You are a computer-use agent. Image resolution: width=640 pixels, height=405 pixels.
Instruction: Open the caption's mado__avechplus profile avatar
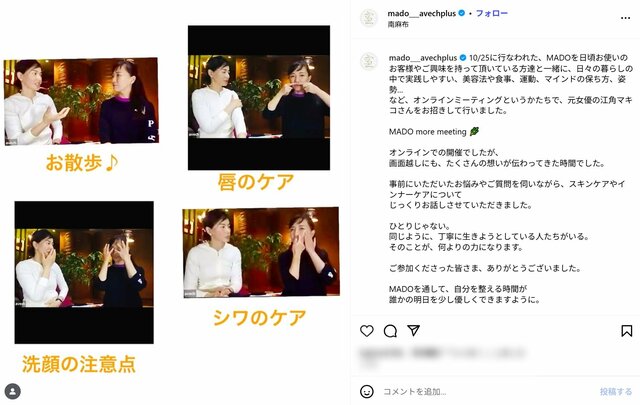(369, 62)
